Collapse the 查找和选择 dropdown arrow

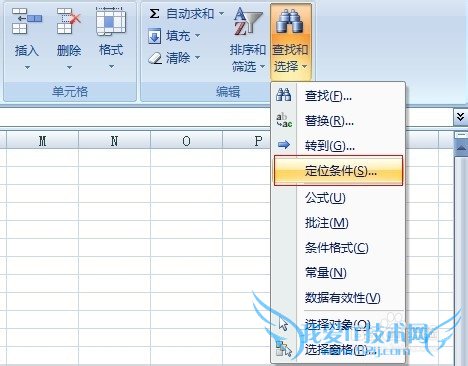304,66
